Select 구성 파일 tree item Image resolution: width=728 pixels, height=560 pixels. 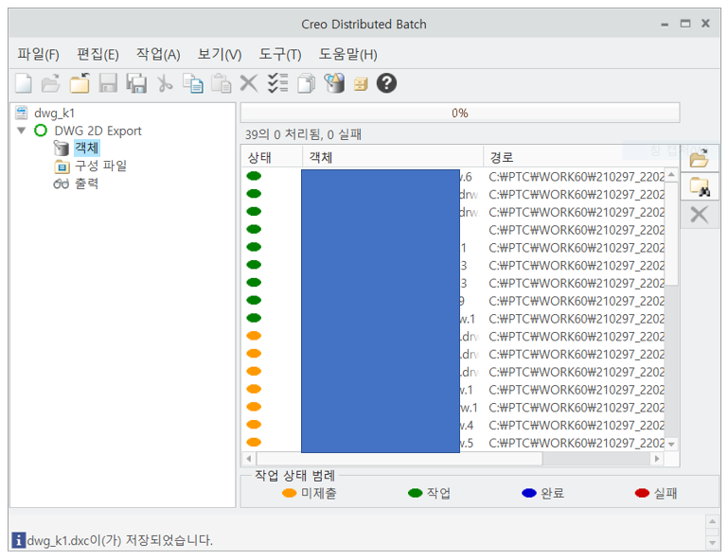tap(100, 166)
